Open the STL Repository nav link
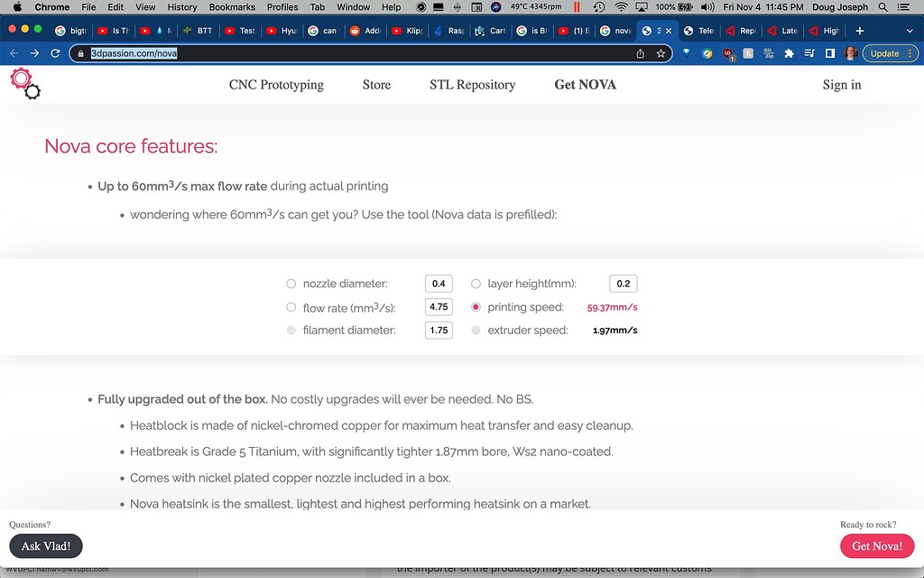The image size is (924, 578). click(x=472, y=85)
